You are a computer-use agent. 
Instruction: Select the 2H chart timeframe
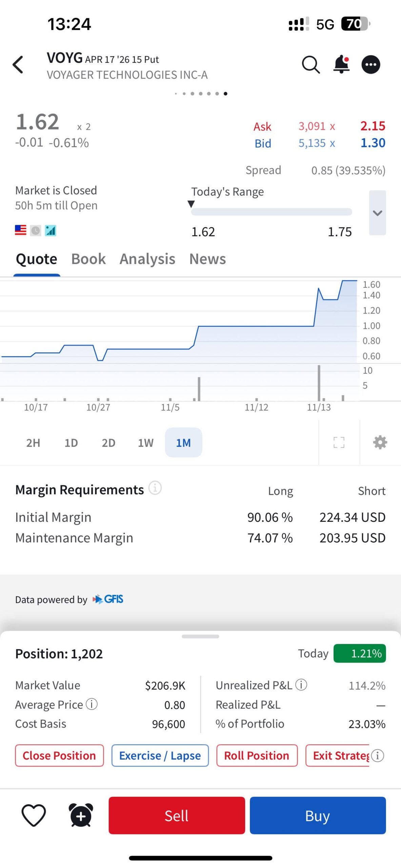pos(33,442)
